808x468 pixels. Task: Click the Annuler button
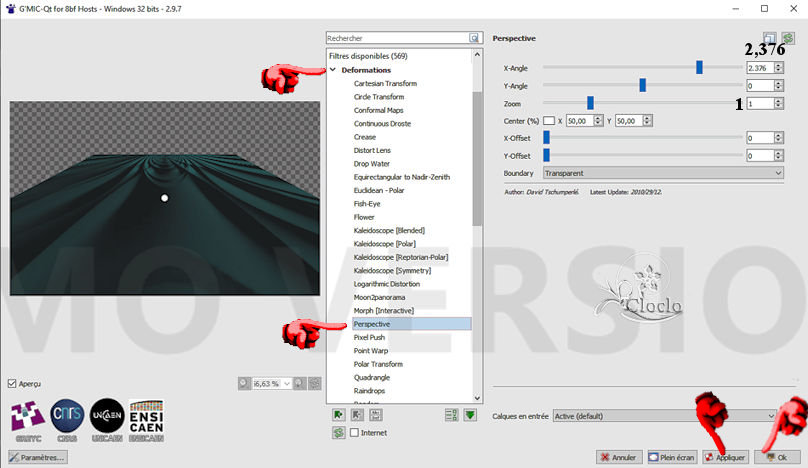(619, 457)
